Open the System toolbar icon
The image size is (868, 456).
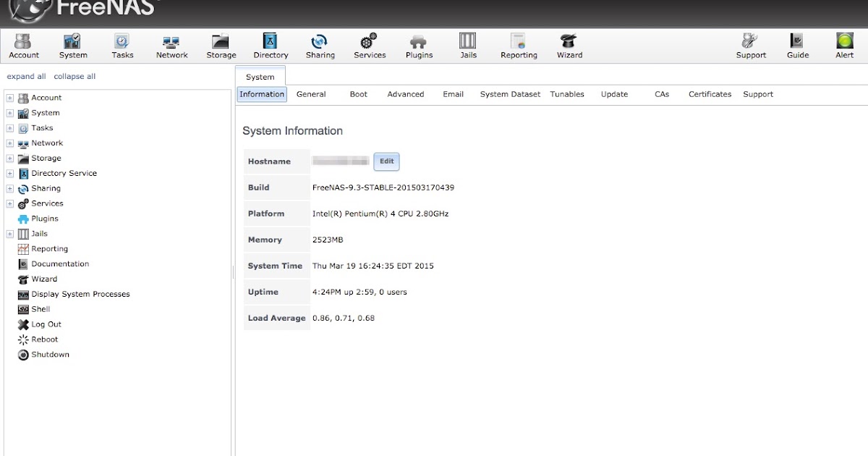point(73,46)
